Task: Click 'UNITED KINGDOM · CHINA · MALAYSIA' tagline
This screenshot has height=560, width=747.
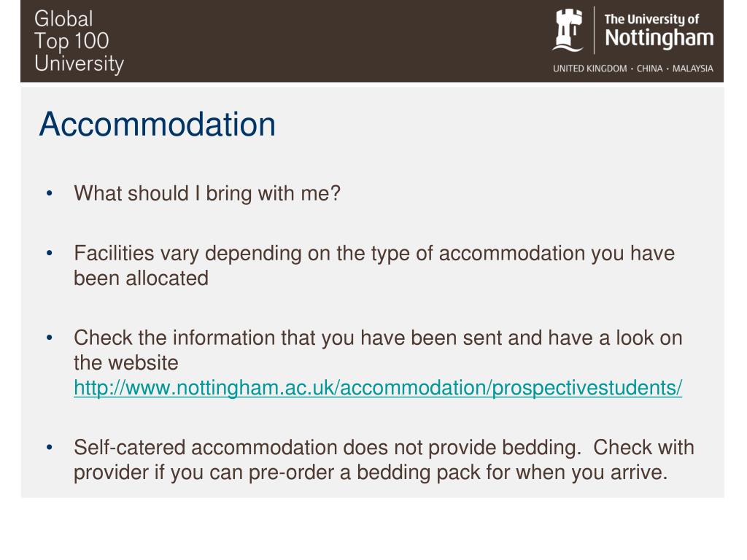Action: click(x=632, y=69)
